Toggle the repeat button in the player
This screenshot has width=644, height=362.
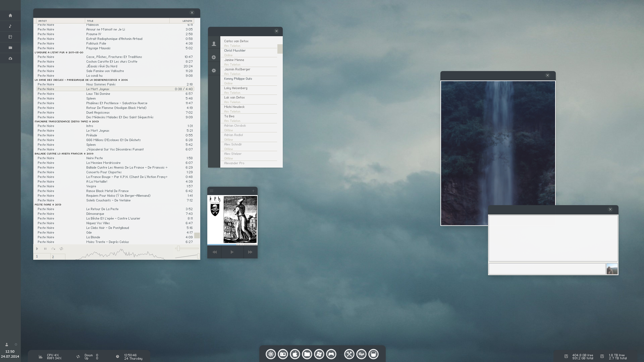pos(61,249)
